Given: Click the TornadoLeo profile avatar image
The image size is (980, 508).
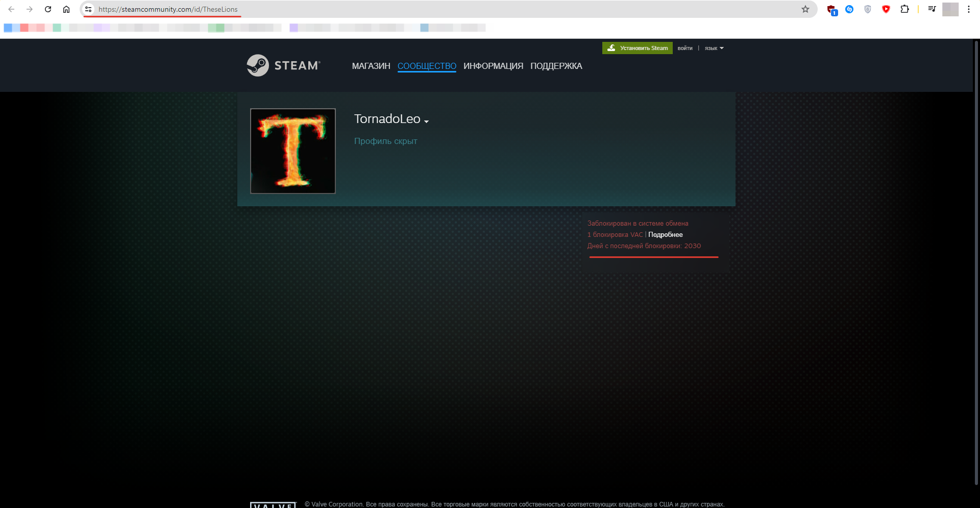Looking at the screenshot, I should coord(293,151).
